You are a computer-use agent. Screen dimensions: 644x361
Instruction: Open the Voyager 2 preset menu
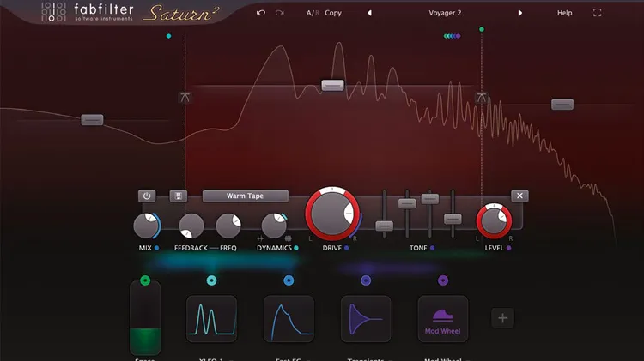[445, 13]
